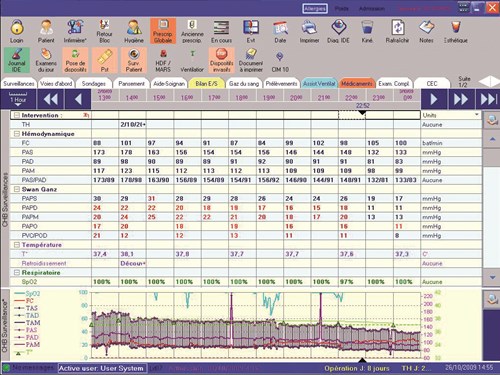Open Document à imprimer icon
This screenshot has width=500, height=375.
tap(251, 60)
